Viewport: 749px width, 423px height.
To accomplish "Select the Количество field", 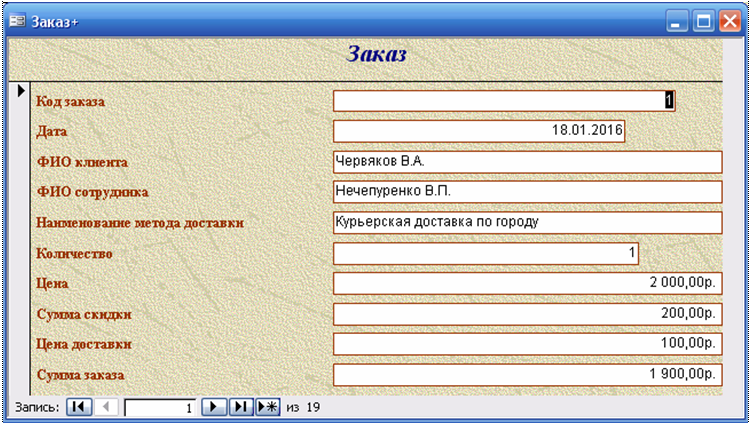I will pos(485,254).
